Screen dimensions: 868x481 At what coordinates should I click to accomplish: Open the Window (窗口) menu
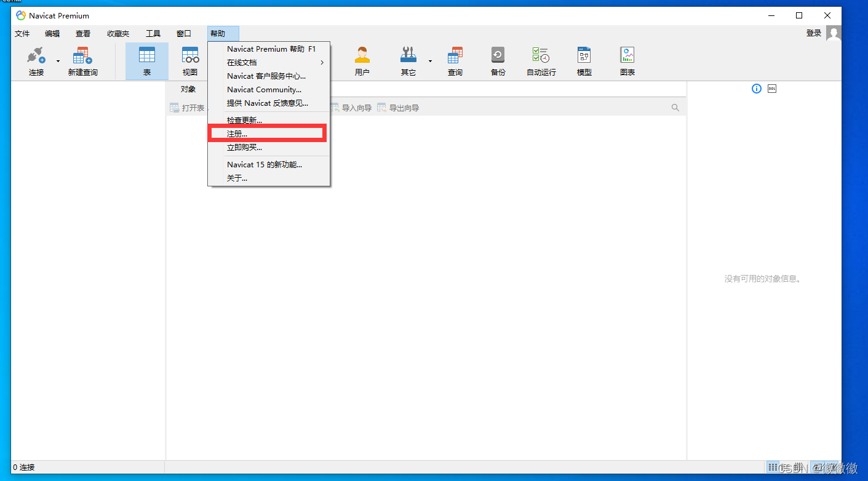[x=184, y=34]
